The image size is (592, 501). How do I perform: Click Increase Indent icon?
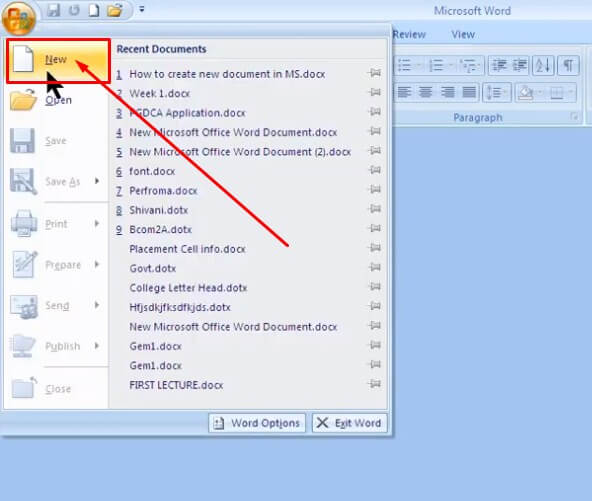[x=520, y=66]
